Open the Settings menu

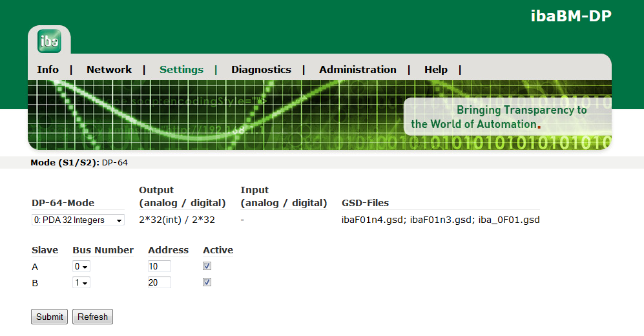(182, 69)
